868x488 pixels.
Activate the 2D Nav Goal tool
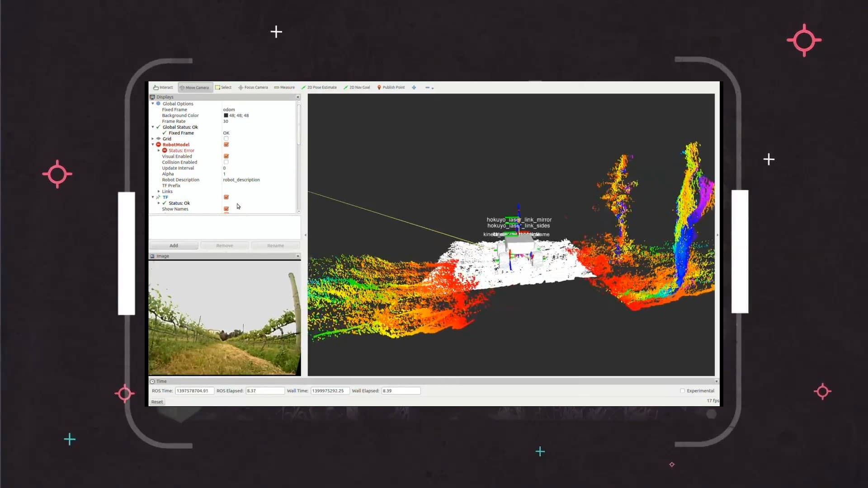[x=357, y=88]
